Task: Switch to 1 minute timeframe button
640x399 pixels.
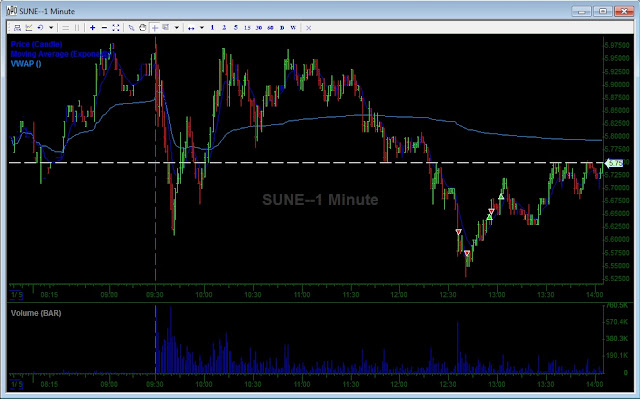Action: click(212, 28)
